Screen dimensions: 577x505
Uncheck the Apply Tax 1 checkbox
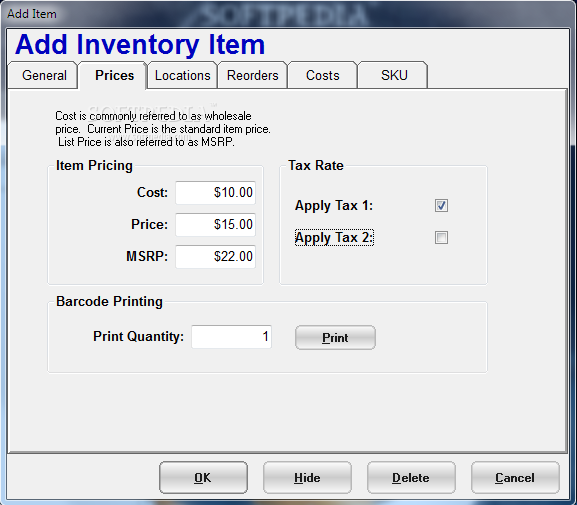[x=441, y=205]
